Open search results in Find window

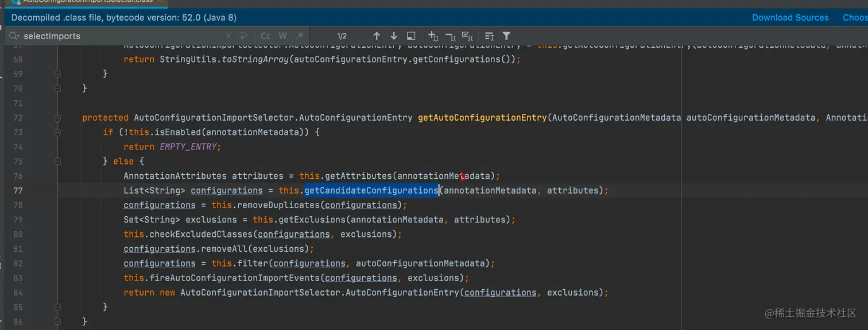pos(489,36)
